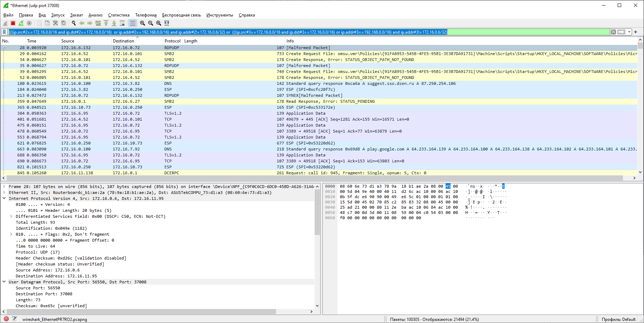Select packet 180 DNS row
The image size is (644, 323).
[x=319, y=83]
